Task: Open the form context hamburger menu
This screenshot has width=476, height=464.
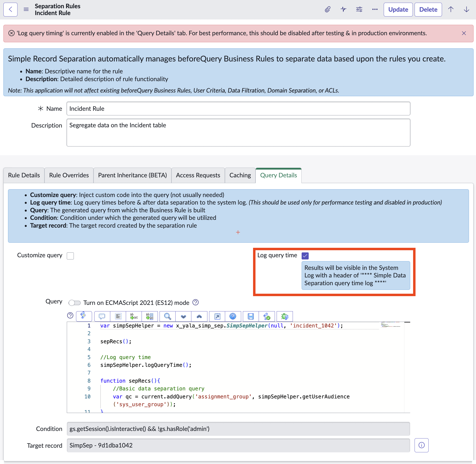Action: 26,9
